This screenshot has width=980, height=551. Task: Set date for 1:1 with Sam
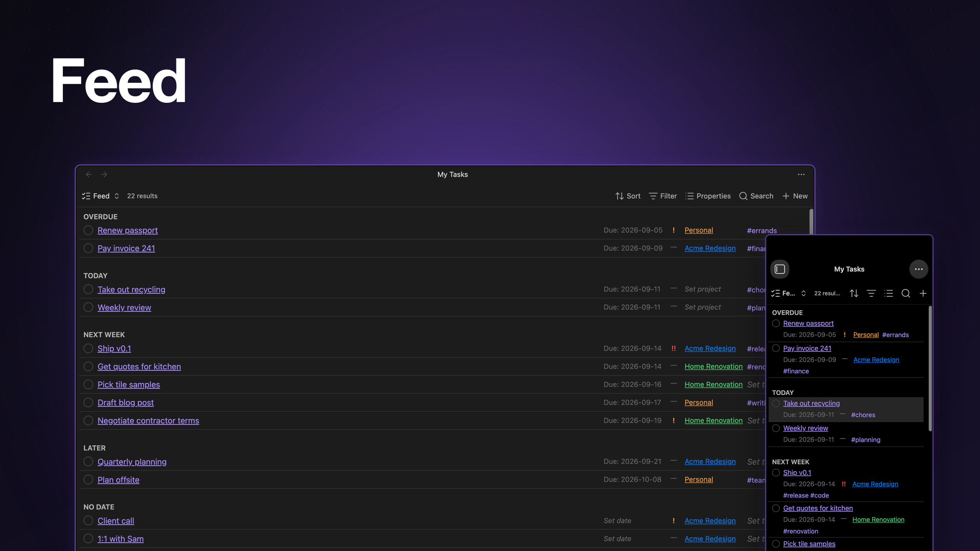pos(617,539)
